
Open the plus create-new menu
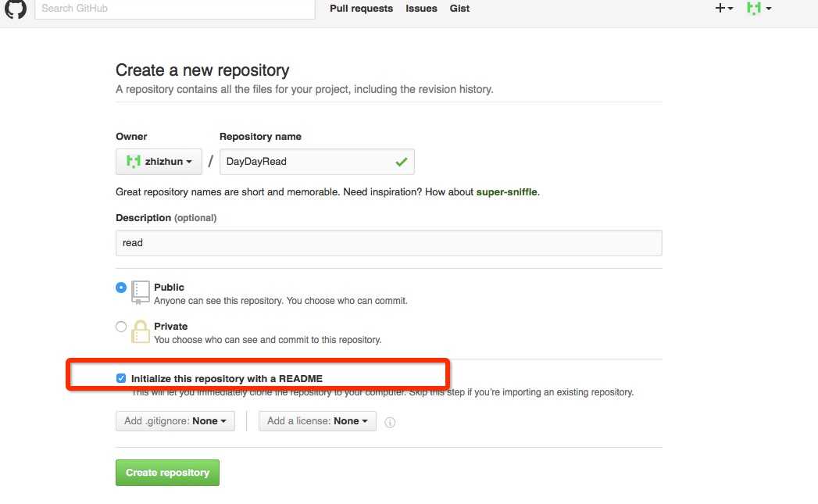pos(724,8)
